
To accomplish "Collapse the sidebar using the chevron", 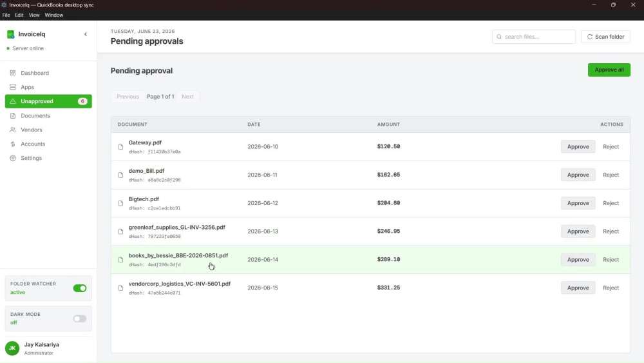I will 86,34.
